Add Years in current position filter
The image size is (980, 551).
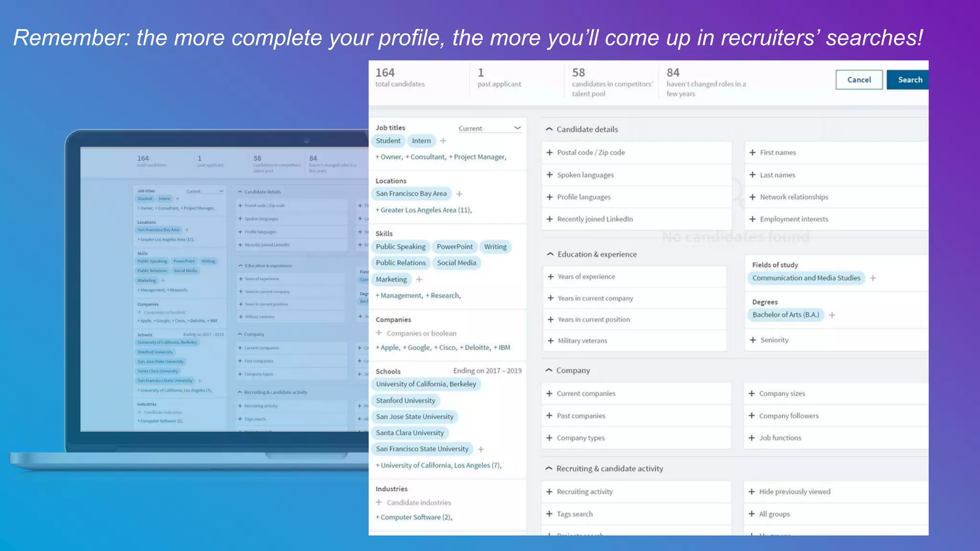pyautogui.click(x=635, y=320)
